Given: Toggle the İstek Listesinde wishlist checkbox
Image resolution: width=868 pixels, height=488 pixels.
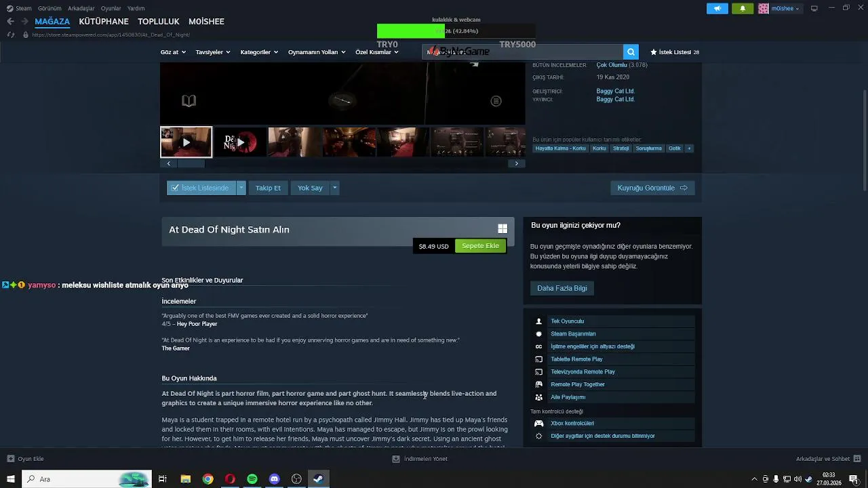Looking at the screenshot, I should point(175,188).
